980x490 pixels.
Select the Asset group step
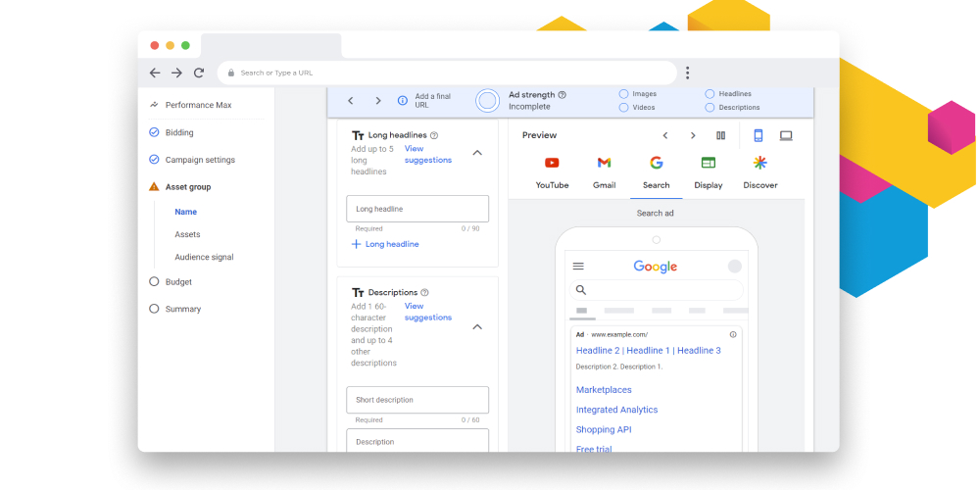point(188,187)
